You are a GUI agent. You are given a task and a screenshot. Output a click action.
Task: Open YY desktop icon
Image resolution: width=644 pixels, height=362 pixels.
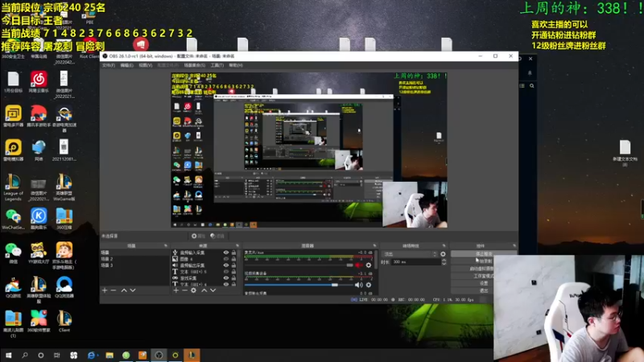(39, 253)
